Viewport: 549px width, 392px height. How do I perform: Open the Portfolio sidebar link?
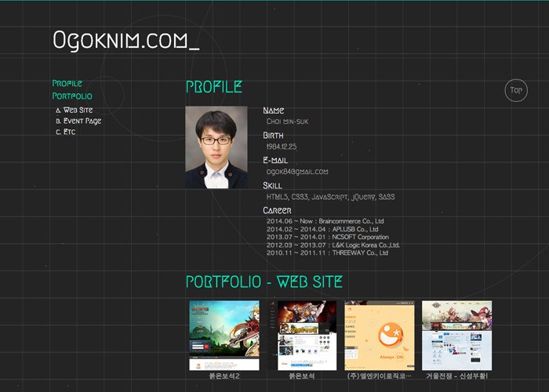coord(72,96)
